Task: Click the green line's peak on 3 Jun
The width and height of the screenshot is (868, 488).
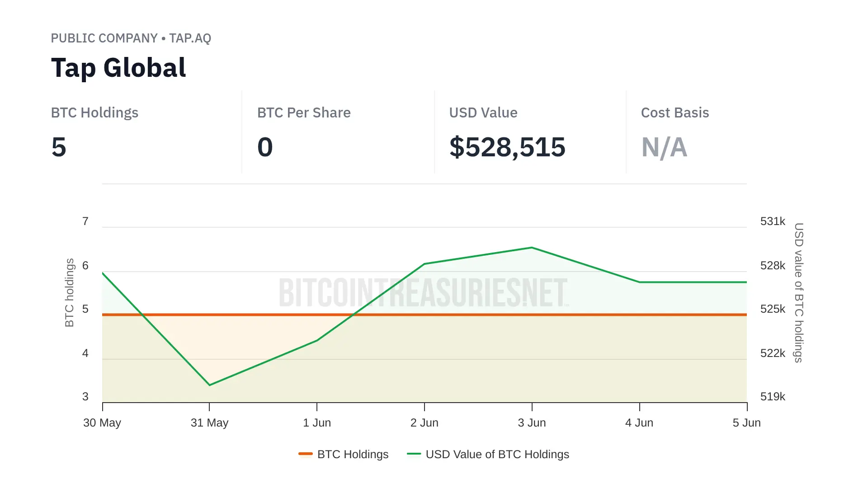Action: 532,248
